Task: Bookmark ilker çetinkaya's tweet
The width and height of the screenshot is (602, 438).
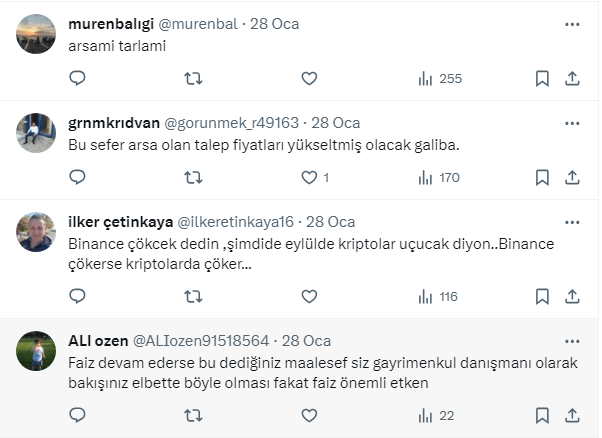Action: pos(542,296)
